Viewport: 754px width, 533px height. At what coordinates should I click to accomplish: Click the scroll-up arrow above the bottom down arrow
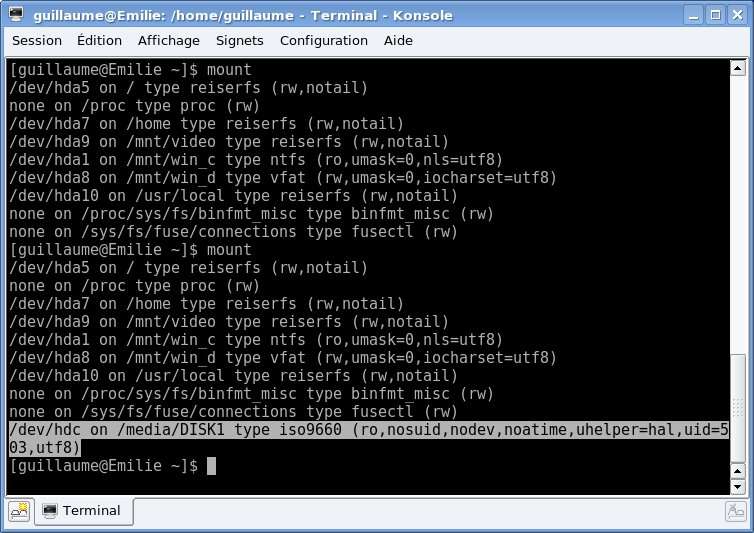(738, 470)
